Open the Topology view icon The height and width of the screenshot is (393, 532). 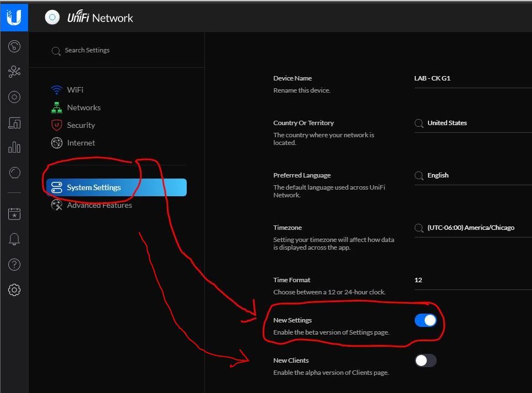click(14, 72)
